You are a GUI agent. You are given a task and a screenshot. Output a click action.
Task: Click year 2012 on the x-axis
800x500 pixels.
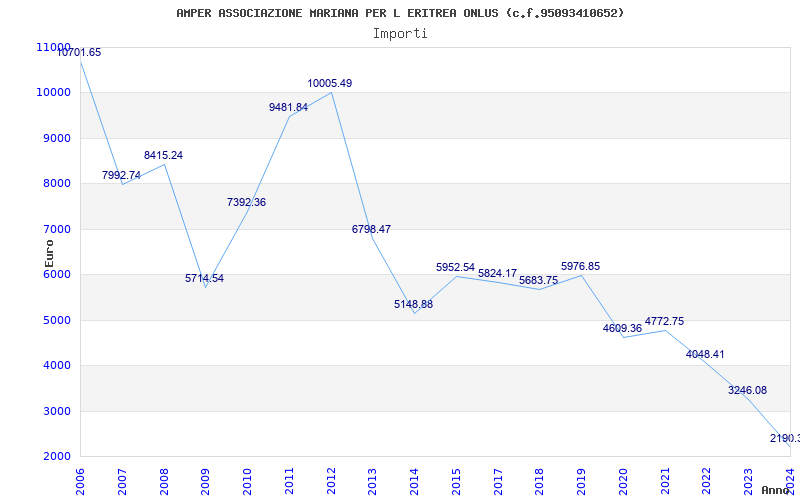(330, 479)
